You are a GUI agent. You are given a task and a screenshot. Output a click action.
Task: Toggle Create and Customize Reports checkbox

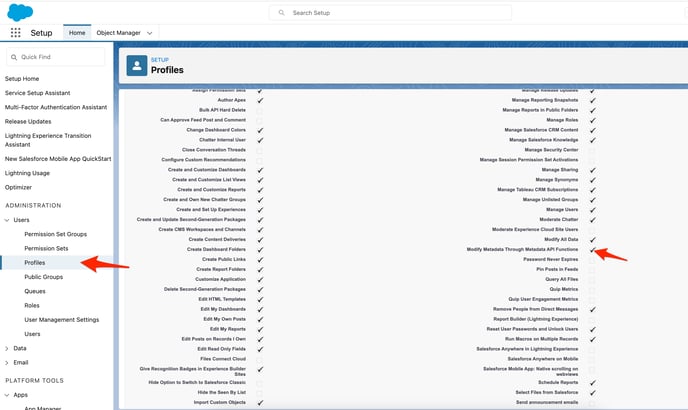point(260,190)
